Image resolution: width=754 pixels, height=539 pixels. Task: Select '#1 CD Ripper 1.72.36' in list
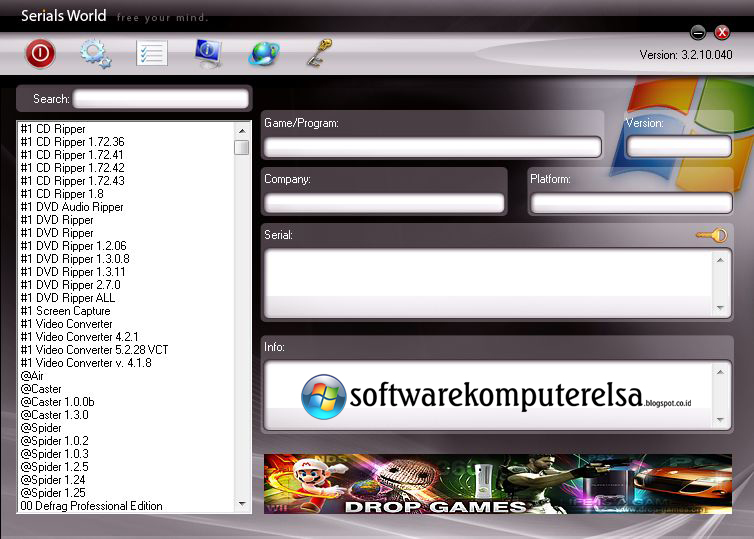coord(73,142)
